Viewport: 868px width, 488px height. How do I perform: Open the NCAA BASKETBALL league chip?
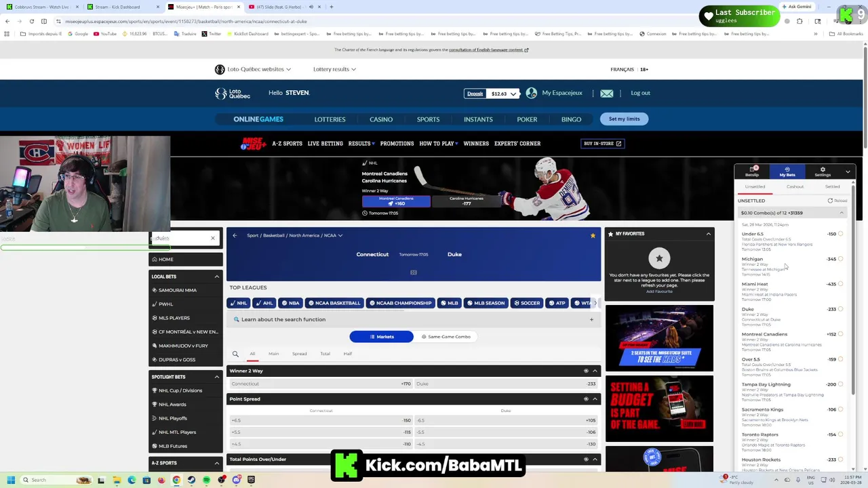(334, 303)
